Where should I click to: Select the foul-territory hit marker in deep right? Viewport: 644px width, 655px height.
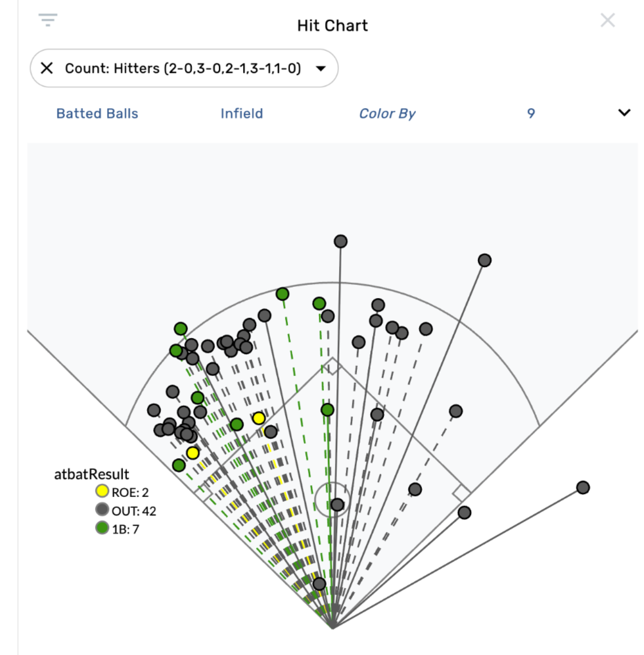(583, 486)
